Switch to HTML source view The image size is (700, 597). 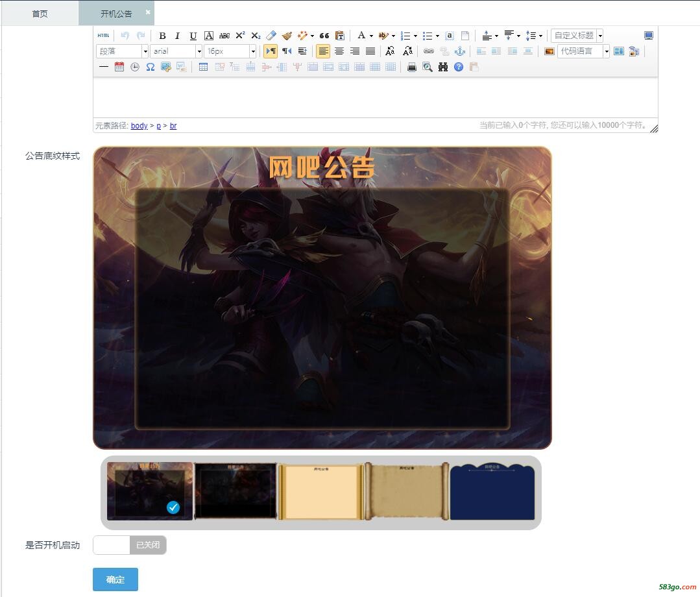104,36
